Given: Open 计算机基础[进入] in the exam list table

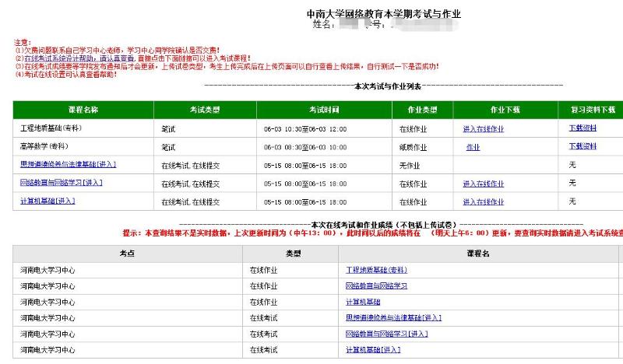Looking at the screenshot, I should (48, 201).
